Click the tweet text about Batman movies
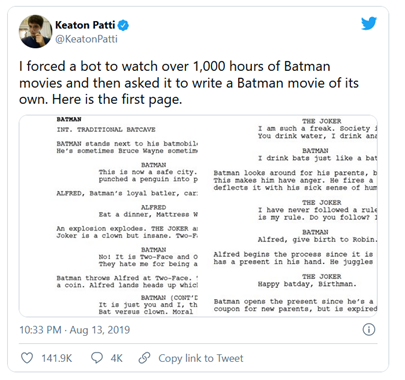The image size is (405, 380). [189, 83]
